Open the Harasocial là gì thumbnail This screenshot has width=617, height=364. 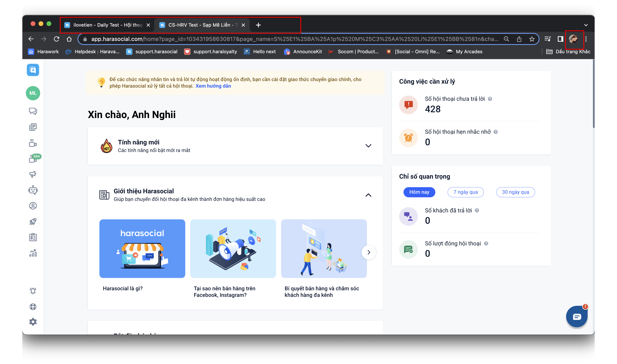[142, 249]
